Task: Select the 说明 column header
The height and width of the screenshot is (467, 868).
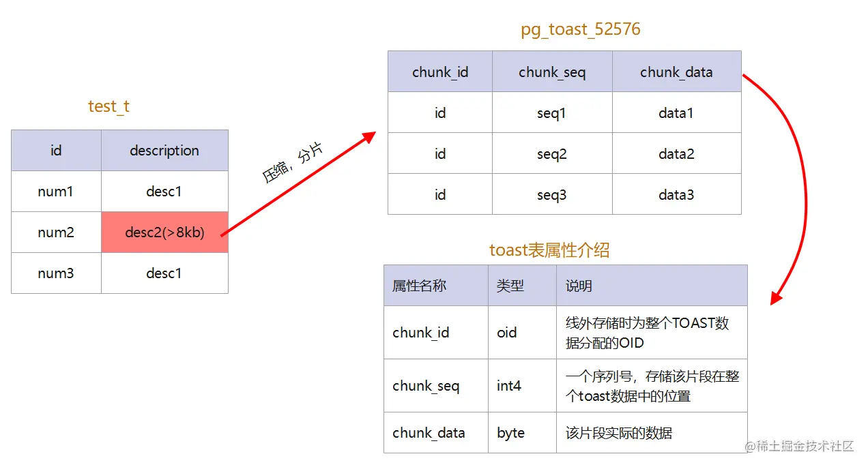Action: pos(652,286)
